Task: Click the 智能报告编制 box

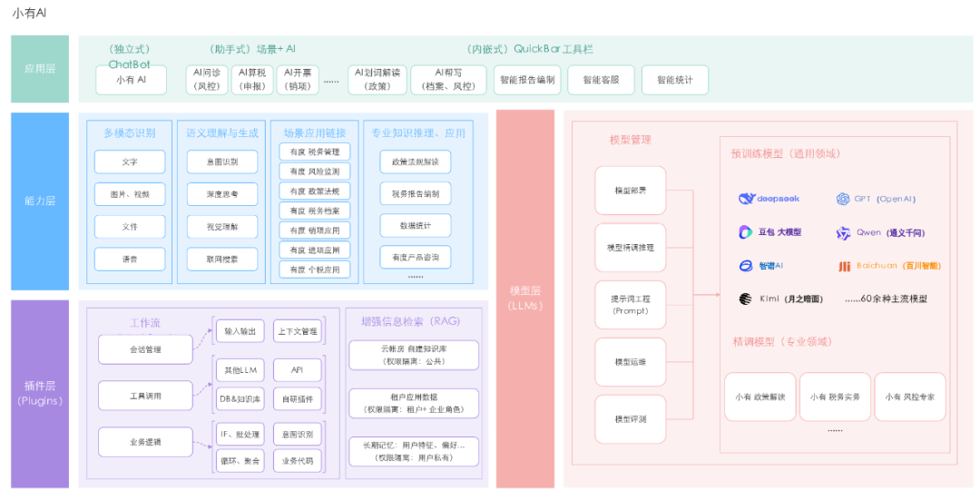Action: [527, 80]
